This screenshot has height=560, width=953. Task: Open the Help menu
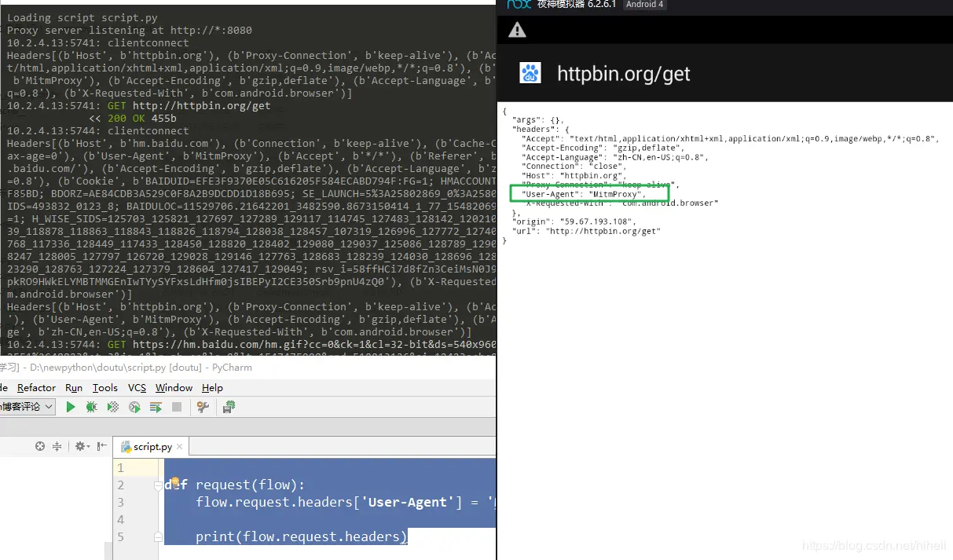(212, 388)
